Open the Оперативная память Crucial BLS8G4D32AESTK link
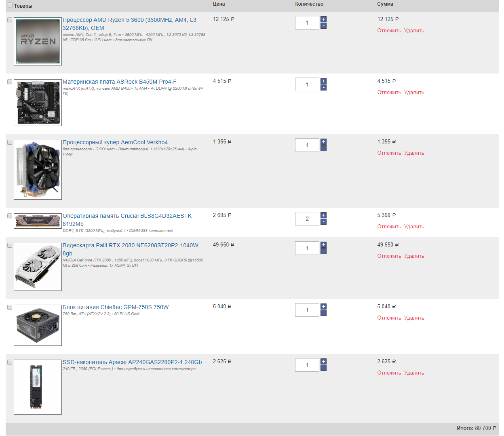504x436 pixels. point(127,220)
